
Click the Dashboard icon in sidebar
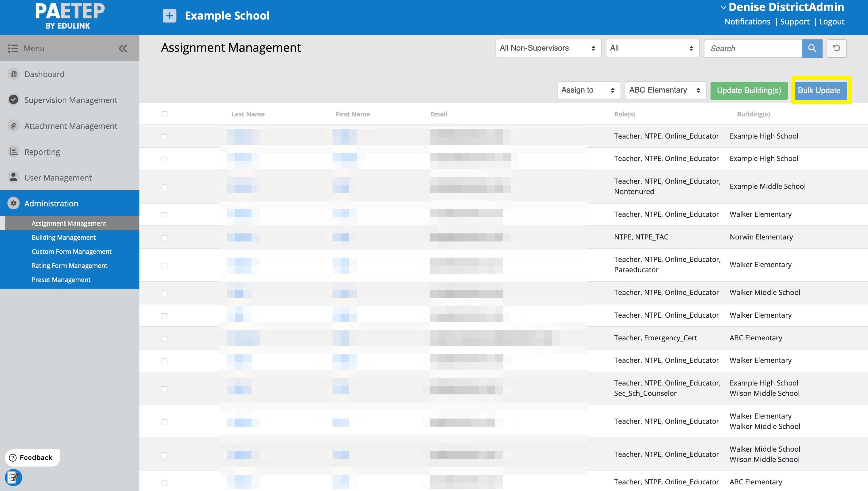[14, 74]
